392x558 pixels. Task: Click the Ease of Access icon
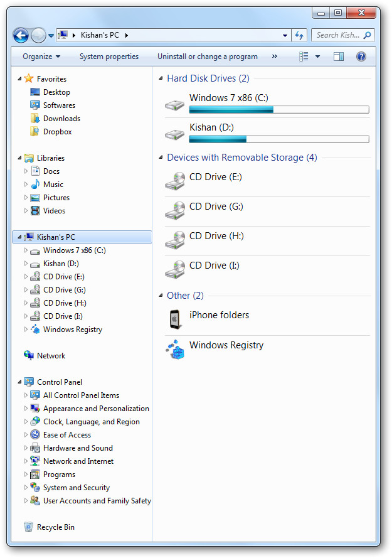click(x=35, y=434)
